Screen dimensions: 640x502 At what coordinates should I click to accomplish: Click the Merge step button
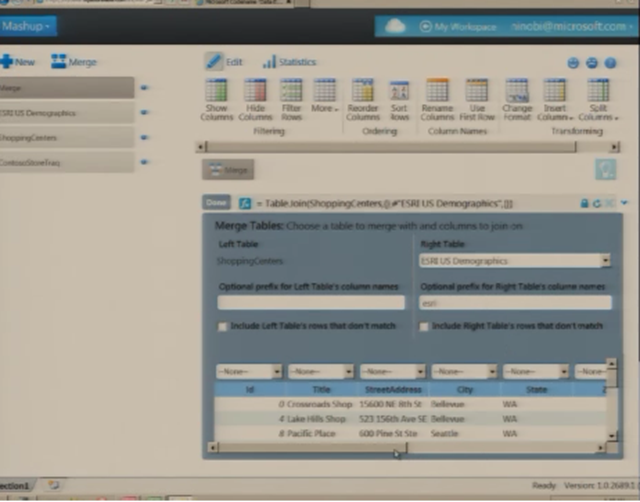click(228, 170)
